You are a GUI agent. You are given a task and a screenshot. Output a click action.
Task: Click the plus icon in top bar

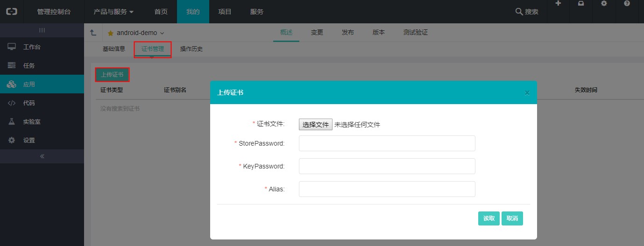pyautogui.click(x=558, y=3)
